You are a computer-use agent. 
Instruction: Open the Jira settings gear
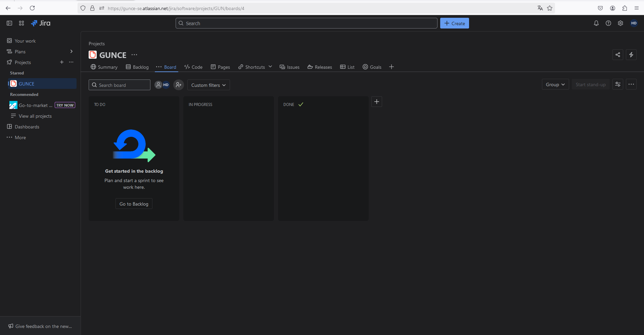(x=620, y=23)
